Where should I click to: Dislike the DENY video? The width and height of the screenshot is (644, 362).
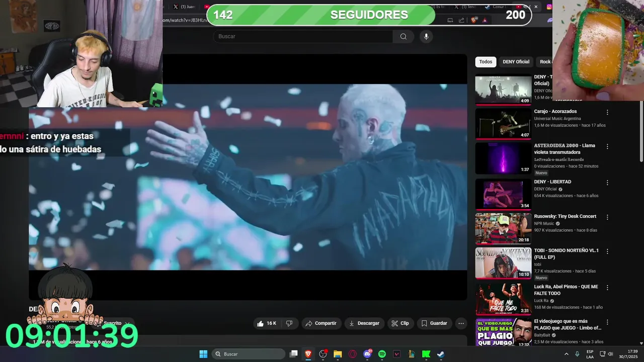(289, 323)
